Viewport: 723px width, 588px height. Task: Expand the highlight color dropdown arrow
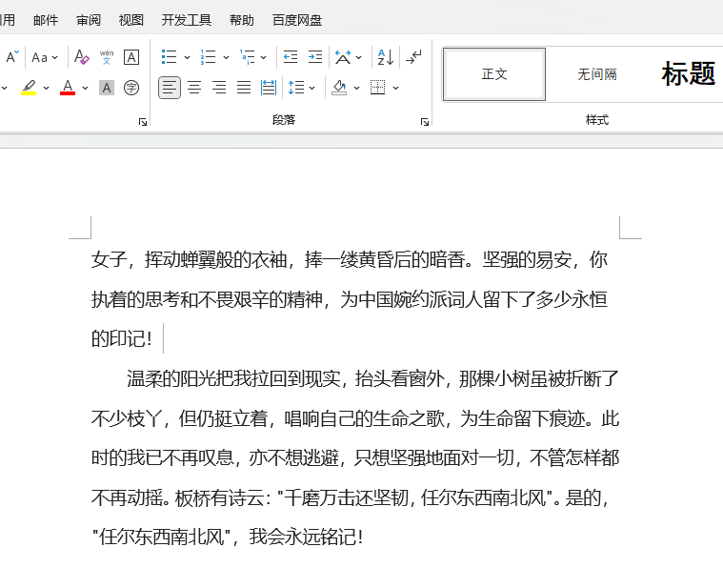click(x=46, y=88)
